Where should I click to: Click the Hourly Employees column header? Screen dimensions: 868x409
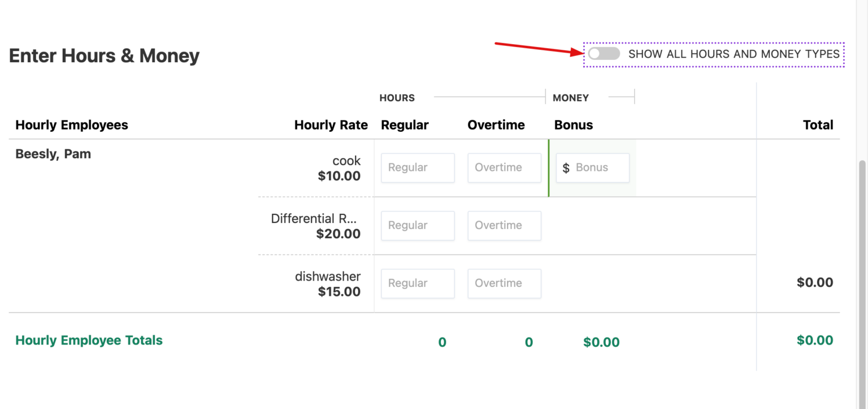(71, 124)
